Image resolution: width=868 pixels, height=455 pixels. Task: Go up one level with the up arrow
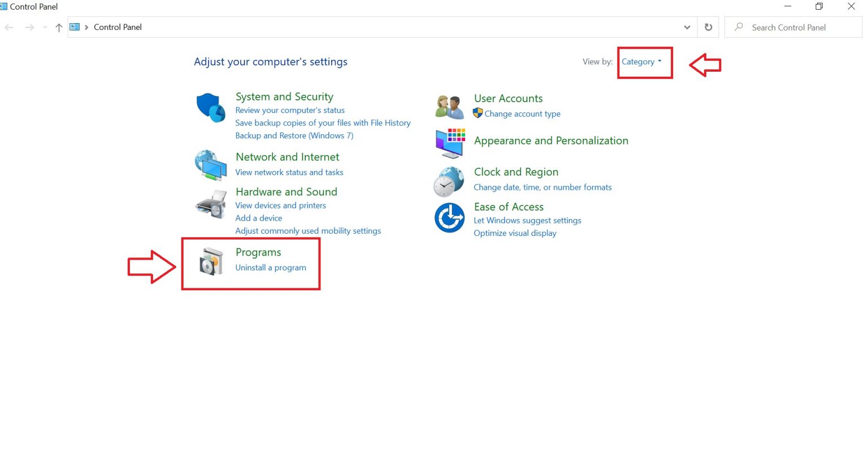[x=59, y=28]
